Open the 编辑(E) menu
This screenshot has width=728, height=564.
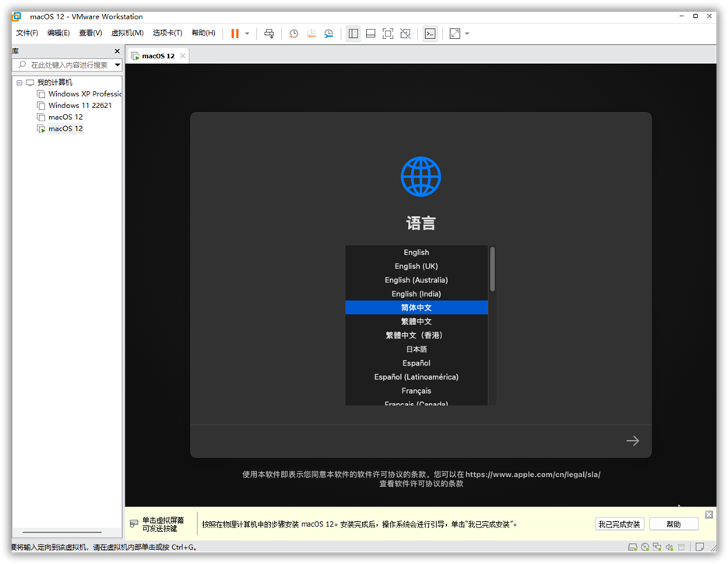point(58,33)
